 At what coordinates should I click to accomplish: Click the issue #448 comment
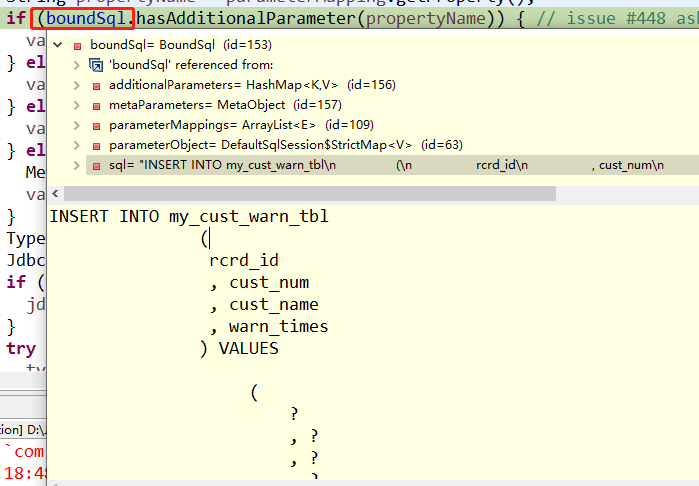tap(618, 19)
